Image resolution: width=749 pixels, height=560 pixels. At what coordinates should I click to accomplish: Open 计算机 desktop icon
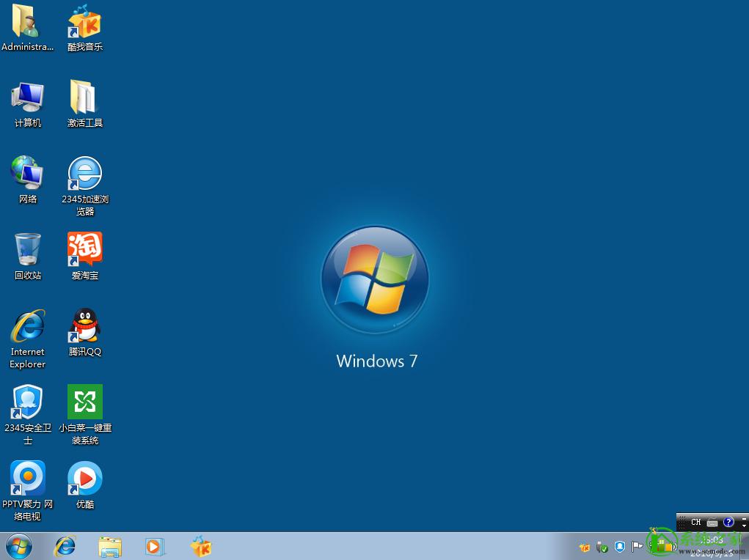28,98
